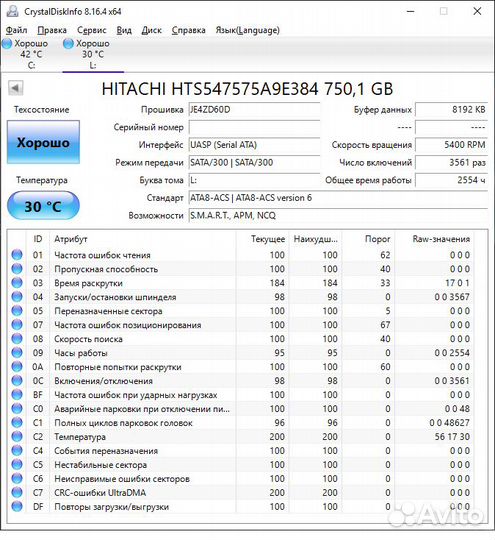This screenshot has width=495, height=540.
Task: Open the Вид menu
Action: (x=124, y=30)
